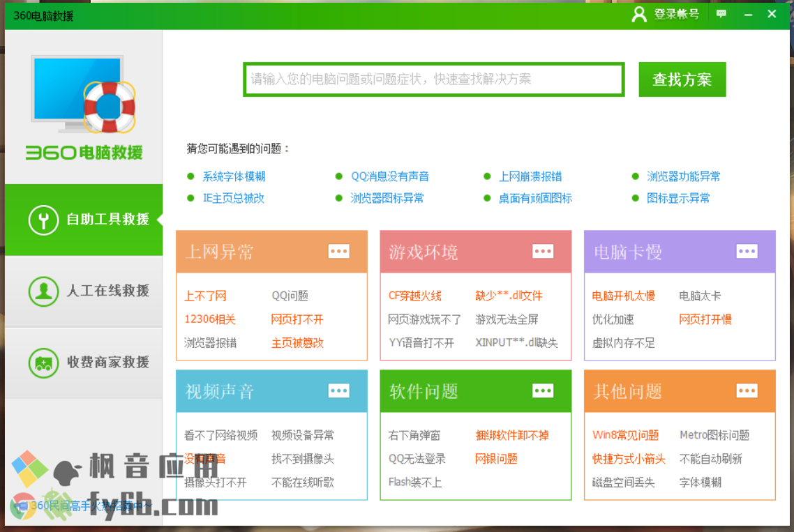Click the wrench icon for 自助工具救援
The image size is (794, 532).
pyautogui.click(x=43, y=220)
